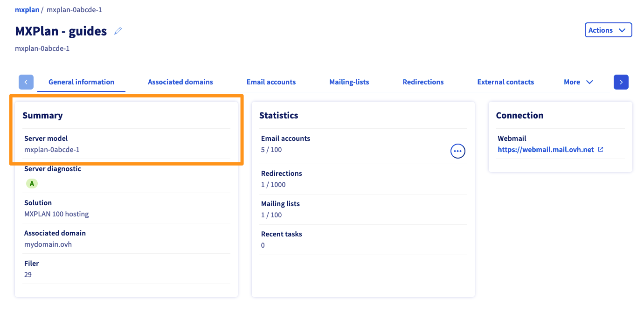This screenshot has width=644, height=312.
Task: Click the MXPLAN 100 hosting solution text
Action: (x=56, y=214)
